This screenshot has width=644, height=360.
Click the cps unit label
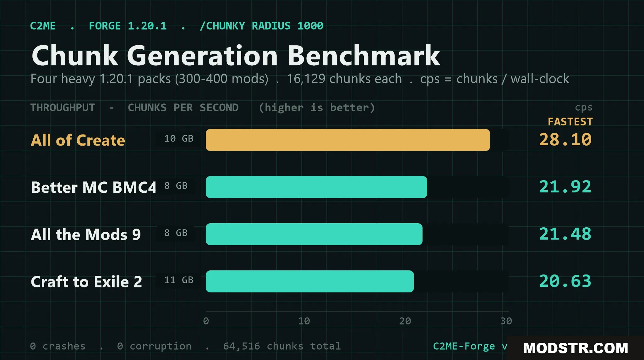coord(584,108)
